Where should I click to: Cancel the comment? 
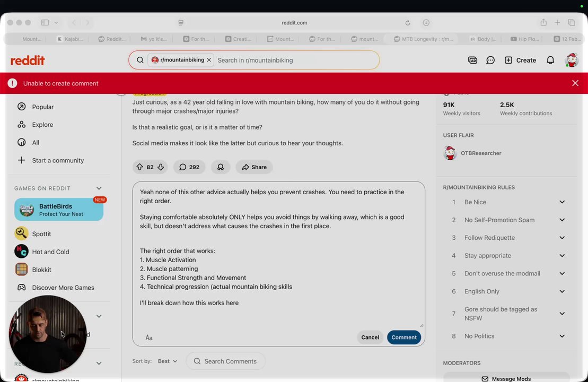coord(370,337)
